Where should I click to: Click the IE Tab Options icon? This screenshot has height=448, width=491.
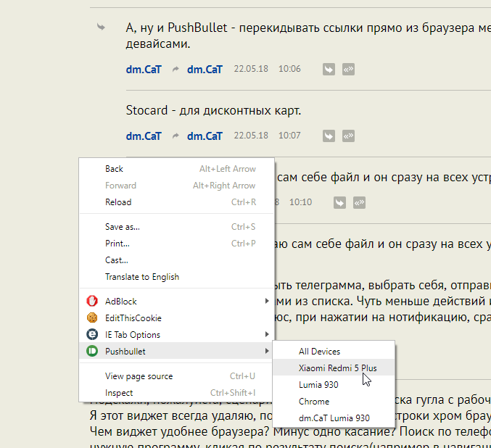click(x=92, y=334)
